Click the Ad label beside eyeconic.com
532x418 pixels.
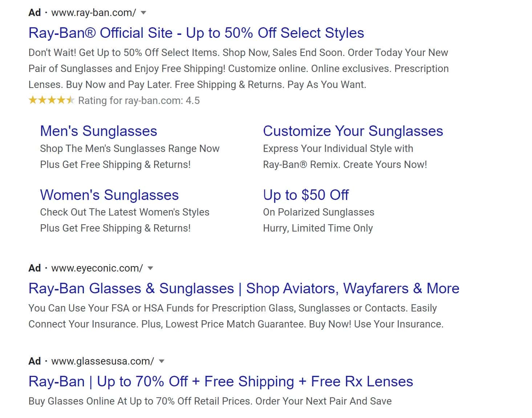(x=34, y=268)
